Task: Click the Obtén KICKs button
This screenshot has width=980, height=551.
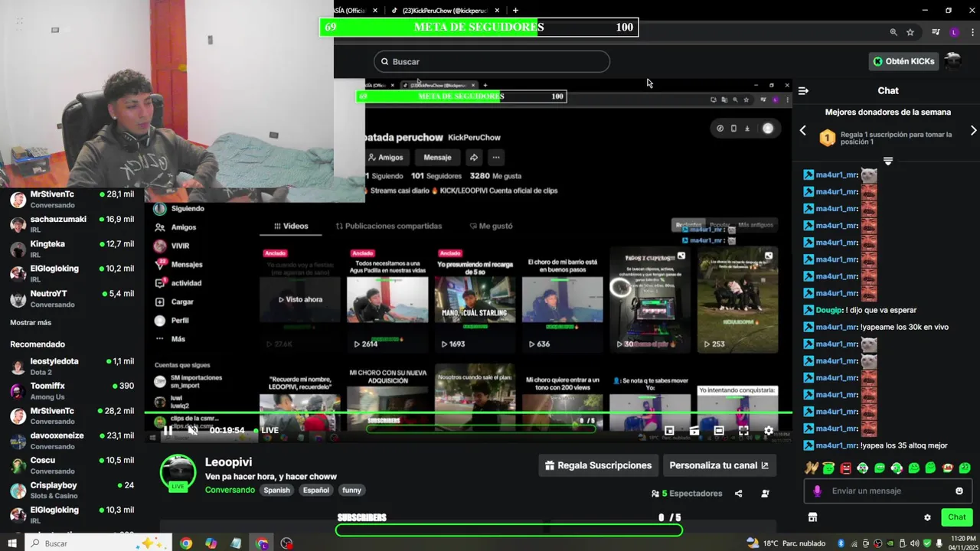Action: [904, 61]
